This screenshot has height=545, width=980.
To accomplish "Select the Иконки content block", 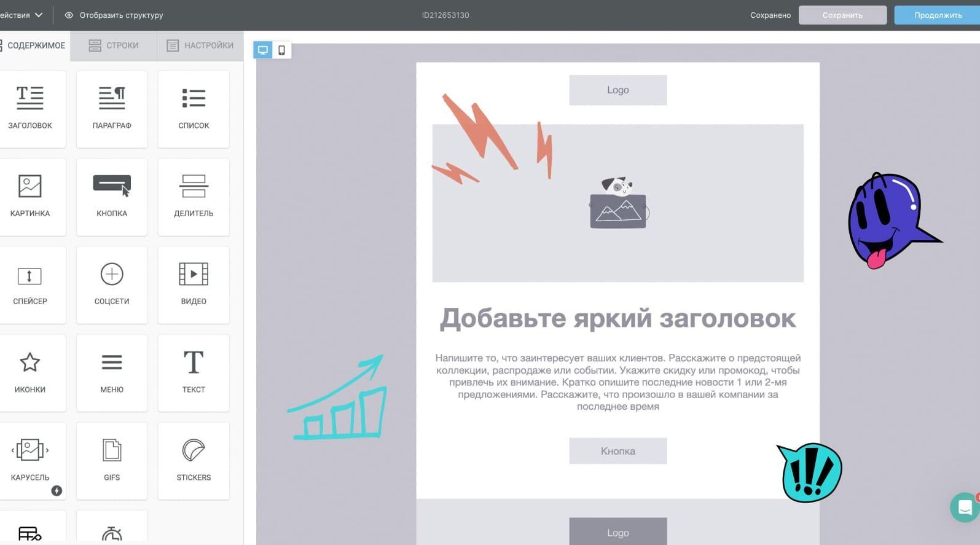I will click(30, 372).
